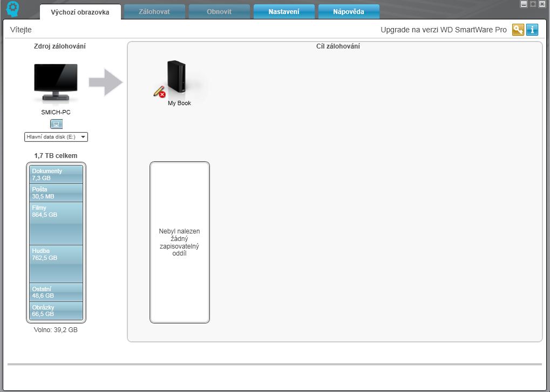Screen dimensions: 550x392
Task: Click the gray backup direction arrow
Action: (106, 82)
